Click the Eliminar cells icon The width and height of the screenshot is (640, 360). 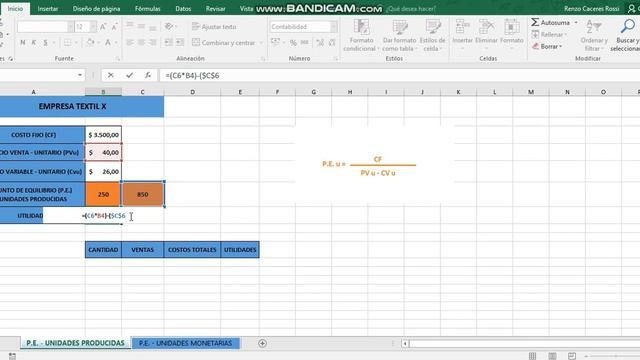pyautogui.click(x=486, y=27)
